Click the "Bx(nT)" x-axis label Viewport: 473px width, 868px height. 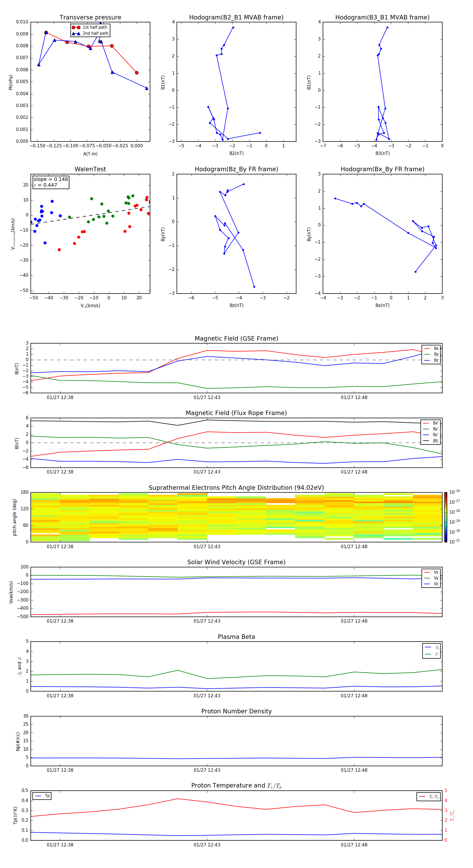(x=382, y=305)
